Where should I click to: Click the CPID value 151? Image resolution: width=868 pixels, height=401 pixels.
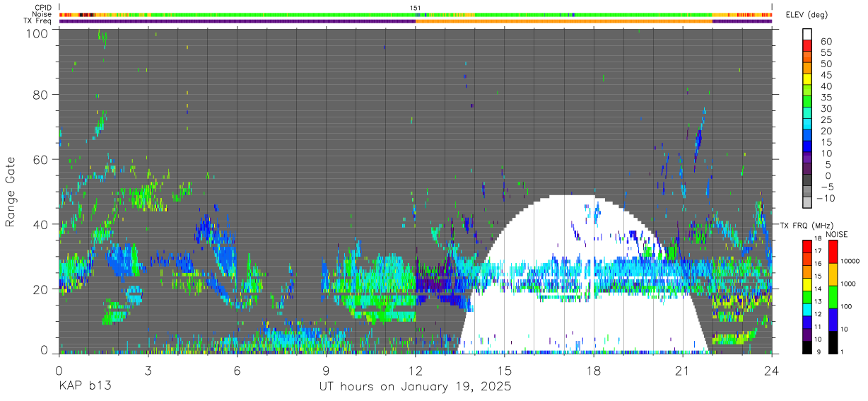click(416, 8)
